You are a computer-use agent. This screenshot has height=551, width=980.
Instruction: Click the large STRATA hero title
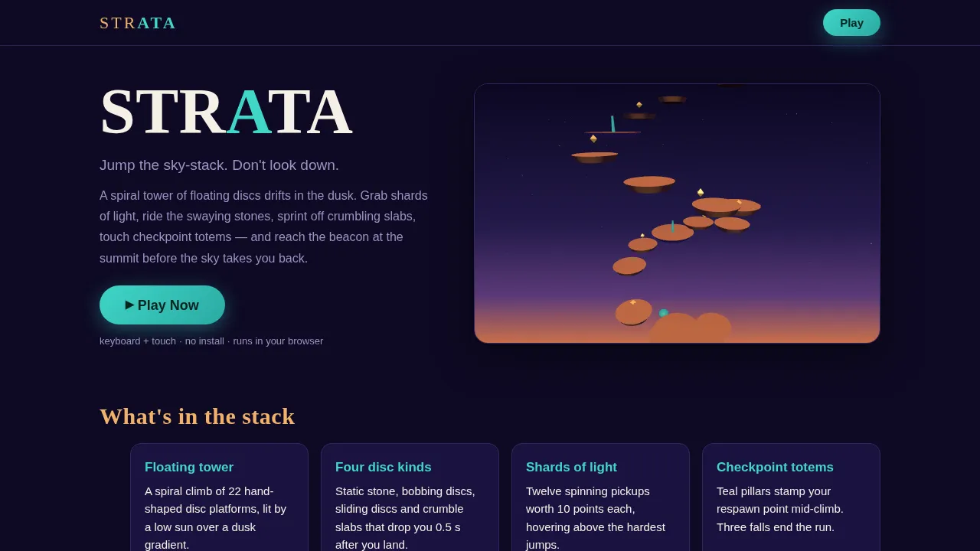coord(226,112)
